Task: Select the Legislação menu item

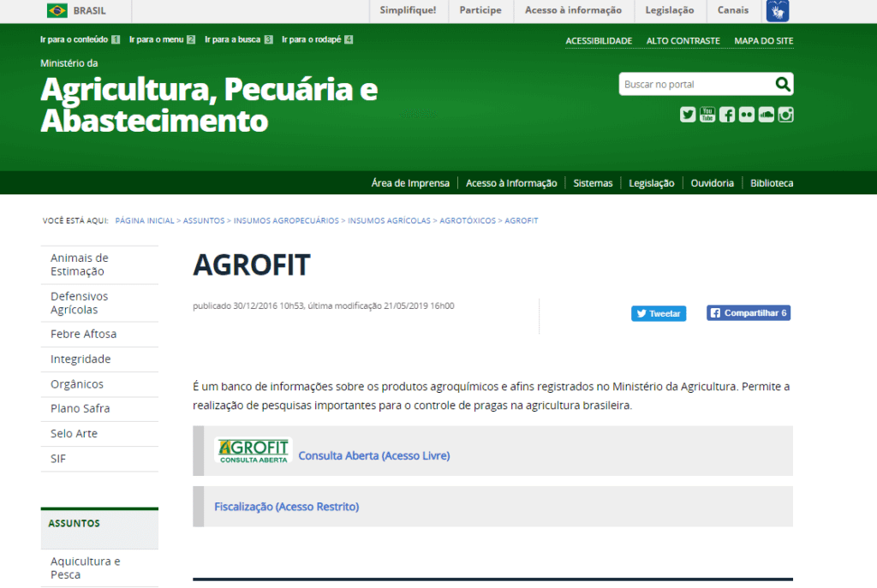Action: tap(652, 182)
